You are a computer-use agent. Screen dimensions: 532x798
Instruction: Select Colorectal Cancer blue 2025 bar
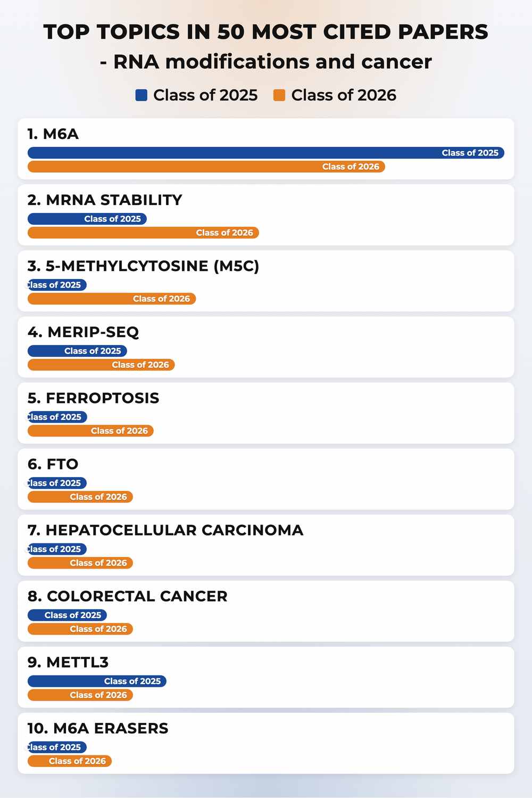click(x=68, y=615)
